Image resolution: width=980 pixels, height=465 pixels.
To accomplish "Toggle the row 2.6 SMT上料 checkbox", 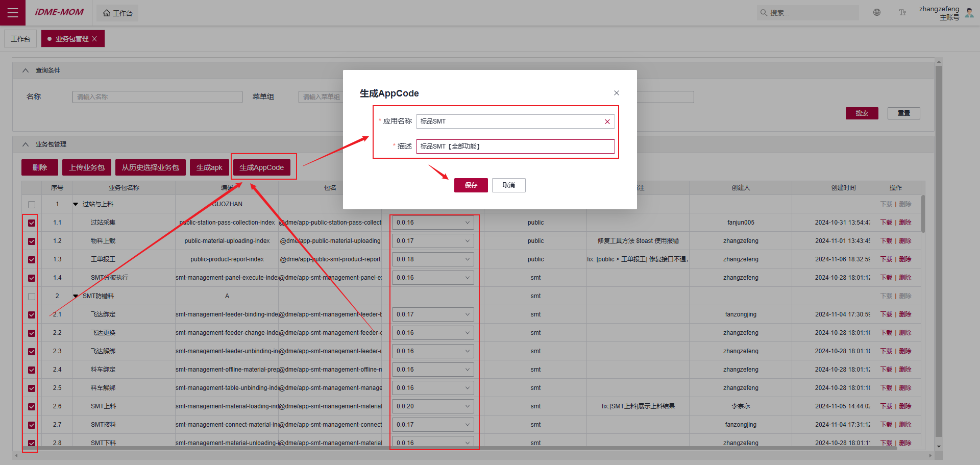I will click(x=32, y=407).
